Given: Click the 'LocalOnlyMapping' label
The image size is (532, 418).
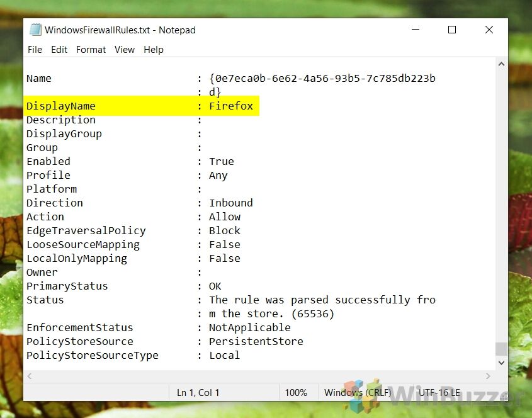Looking at the screenshot, I should click(x=77, y=259).
